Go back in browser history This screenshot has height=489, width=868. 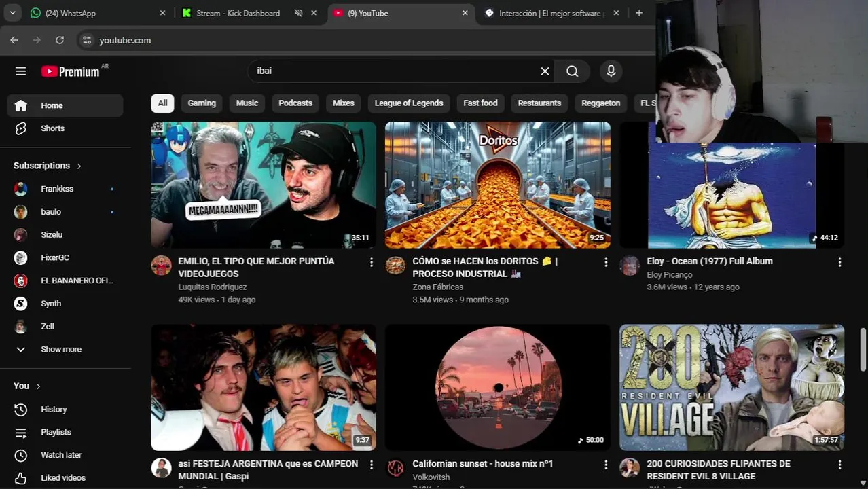click(14, 40)
